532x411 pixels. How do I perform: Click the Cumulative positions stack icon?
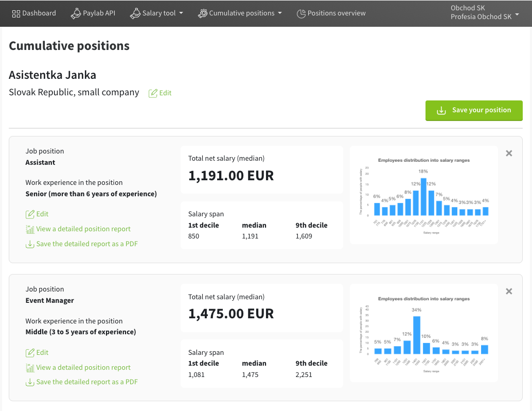click(x=203, y=13)
